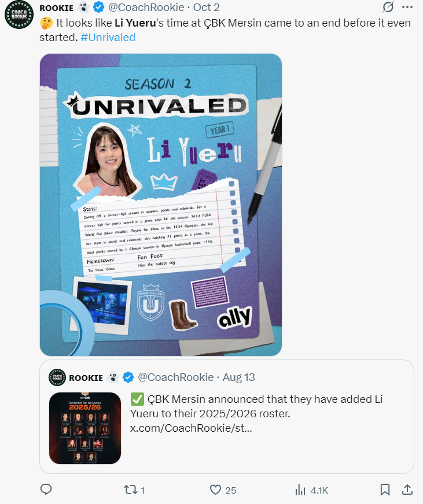Open the @CoachRookie handle in main tweet
The width and height of the screenshot is (423, 504).
coord(146,7)
